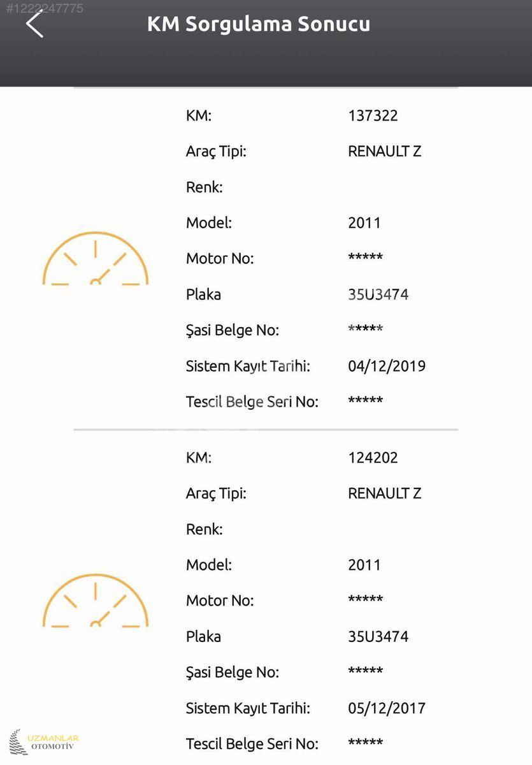
Task: Select the 04/12/2019 registration date
Action: point(387,366)
